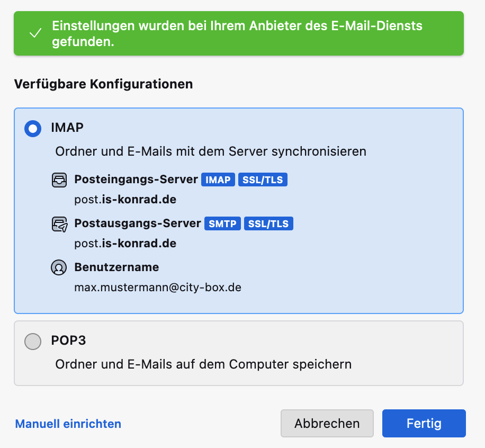Click the outgoing server SSL/TLS badge

(268, 224)
